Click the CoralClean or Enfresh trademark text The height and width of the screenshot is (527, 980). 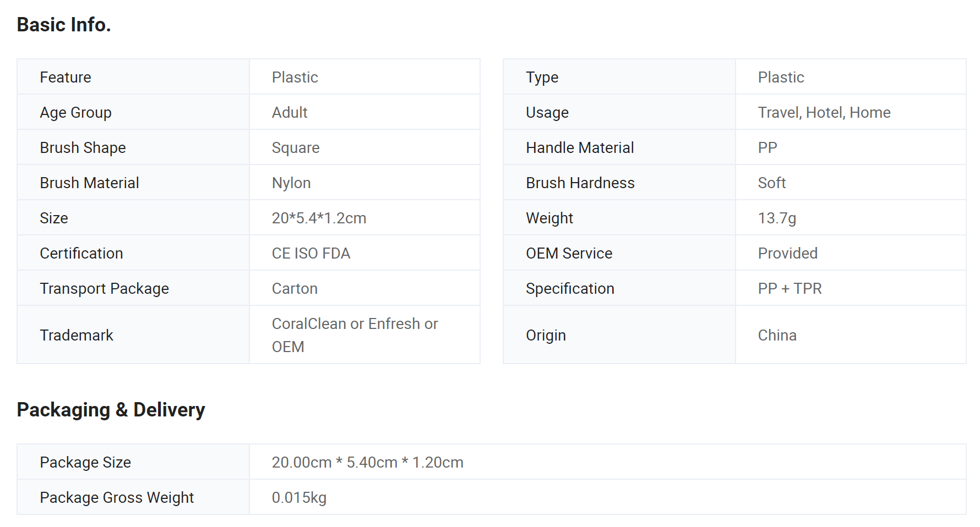click(355, 324)
